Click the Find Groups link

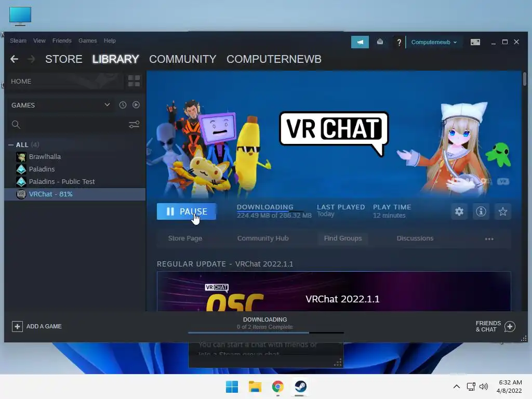point(343,238)
